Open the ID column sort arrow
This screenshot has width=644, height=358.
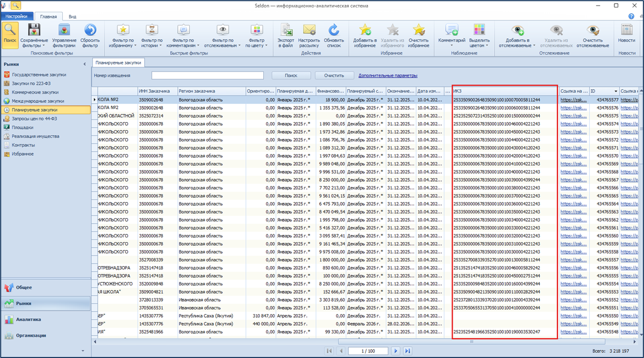(615, 91)
